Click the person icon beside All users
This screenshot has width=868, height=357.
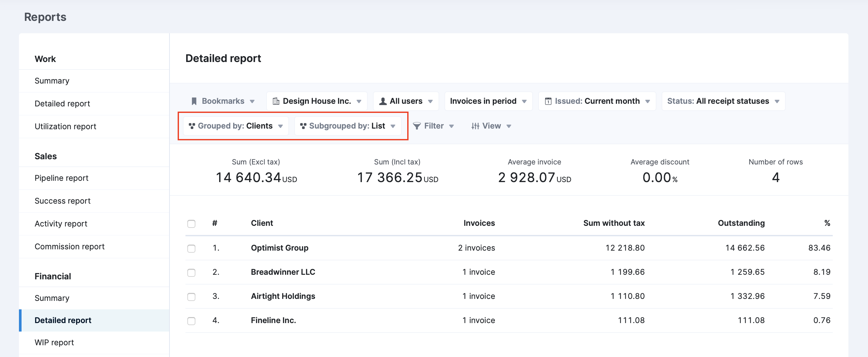click(383, 101)
